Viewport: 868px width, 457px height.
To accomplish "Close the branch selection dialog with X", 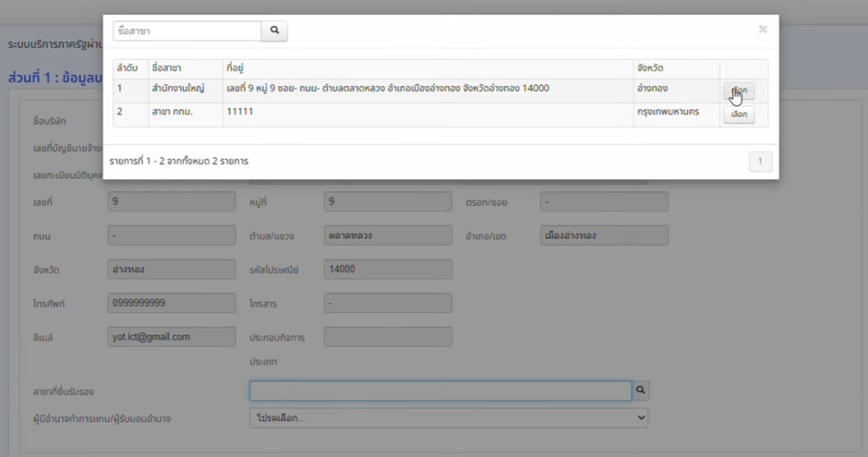I will pyautogui.click(x=763, y=30).
